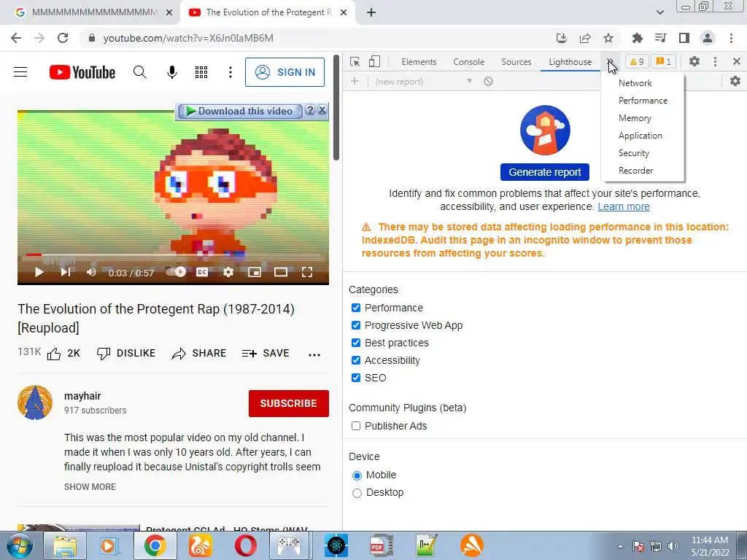Viewport: 747px width, 560px height.
Task: Click the Chrome address bar URL
Action: (x=188, y=38)
